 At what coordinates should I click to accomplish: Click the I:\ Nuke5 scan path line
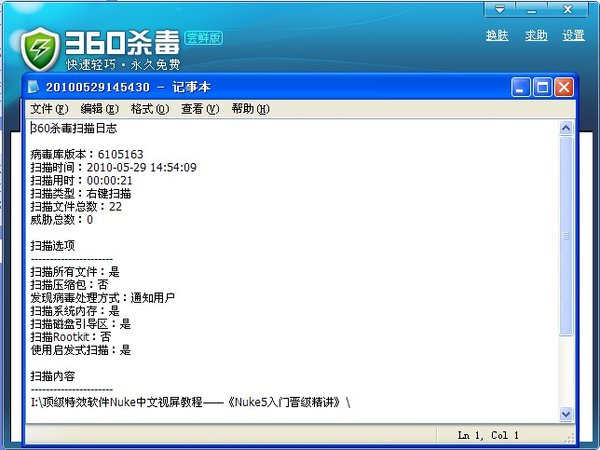click(191, 402)
